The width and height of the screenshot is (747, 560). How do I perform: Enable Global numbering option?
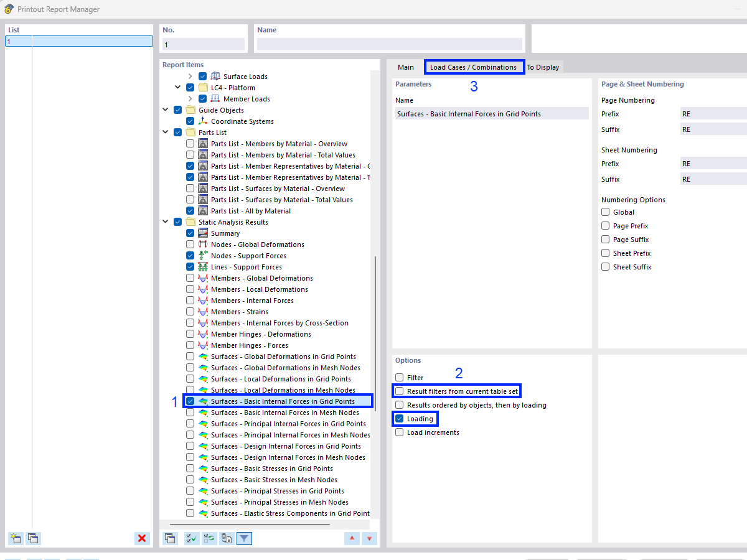pos(604,212)
